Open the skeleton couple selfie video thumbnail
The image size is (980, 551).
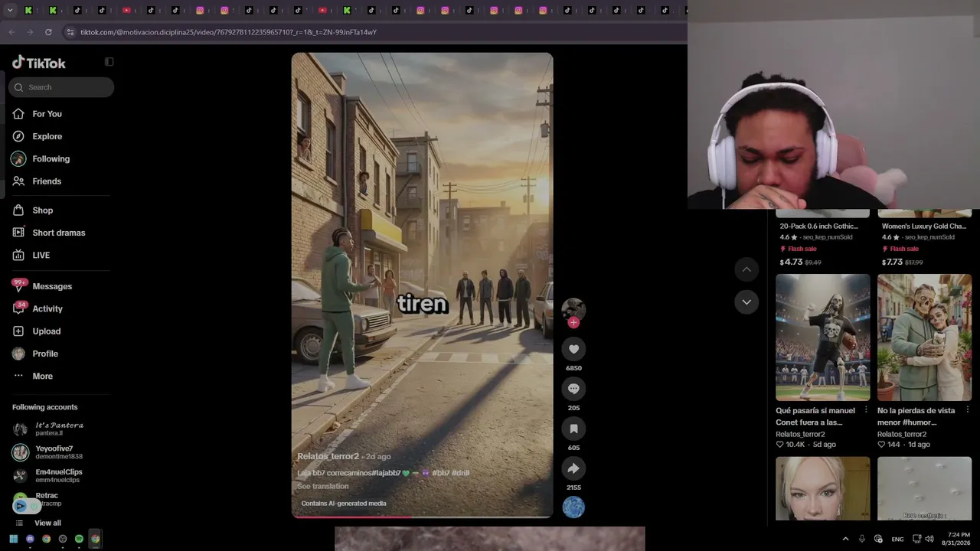pos(924,337)
